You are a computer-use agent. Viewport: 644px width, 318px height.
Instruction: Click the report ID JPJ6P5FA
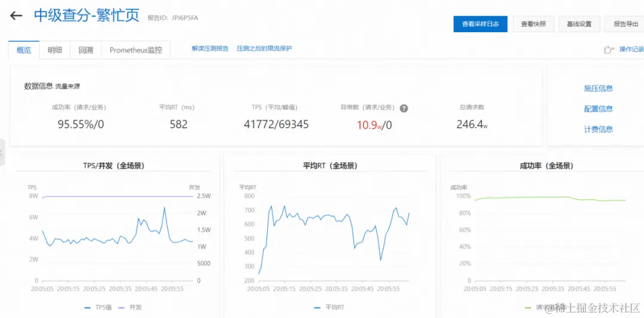pyautogui.click(x=185, y=18)
